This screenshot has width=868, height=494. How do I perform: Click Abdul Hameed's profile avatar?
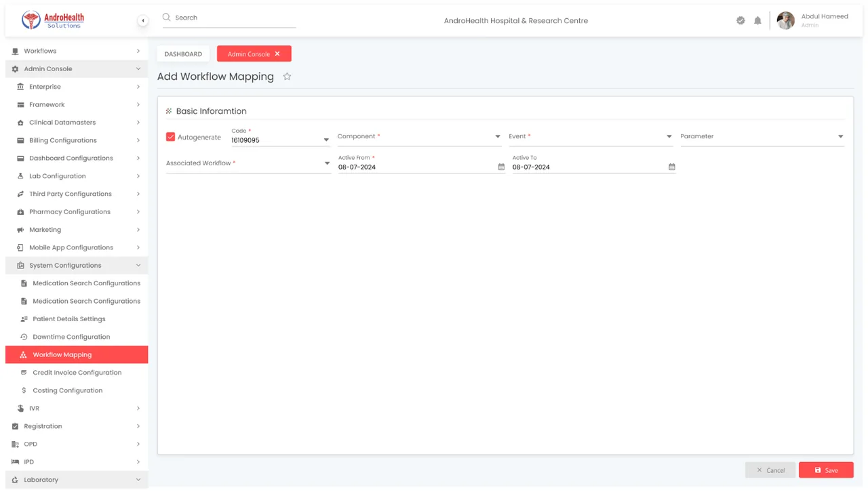(x=785, y=20)
